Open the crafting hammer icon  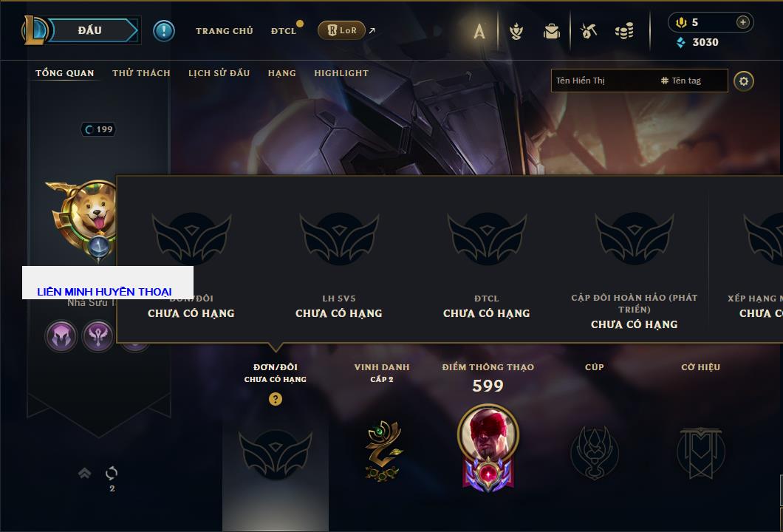[589, 32]
